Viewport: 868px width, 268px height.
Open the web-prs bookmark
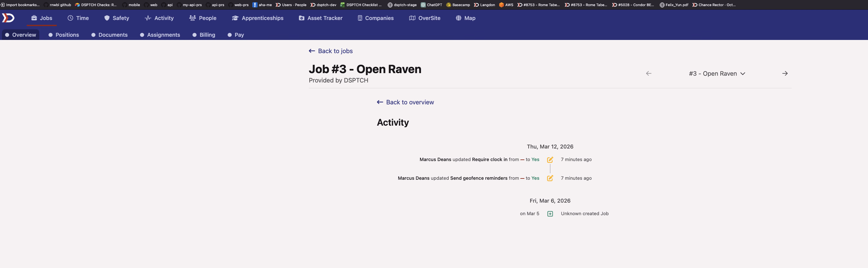(238, 5)
